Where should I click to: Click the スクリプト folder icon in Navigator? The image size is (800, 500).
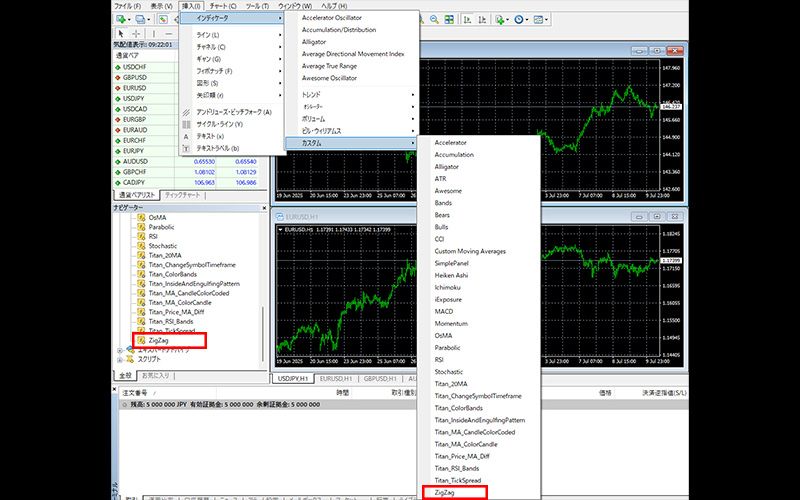130,359
